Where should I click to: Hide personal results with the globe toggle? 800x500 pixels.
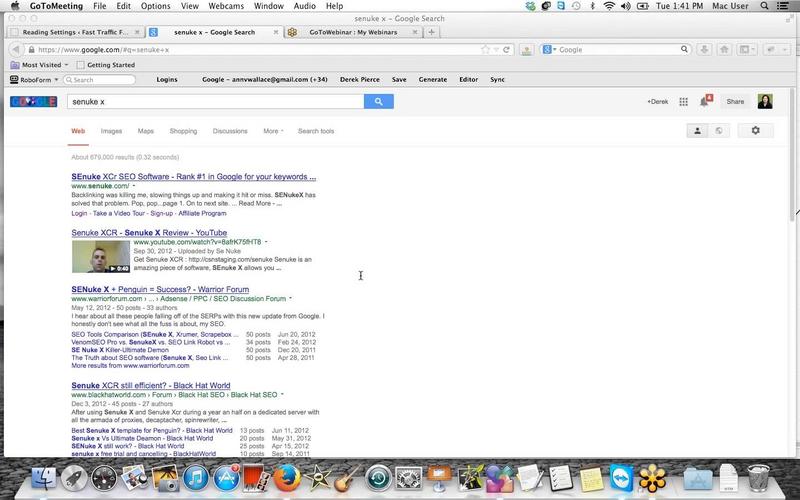click(719, 131)
